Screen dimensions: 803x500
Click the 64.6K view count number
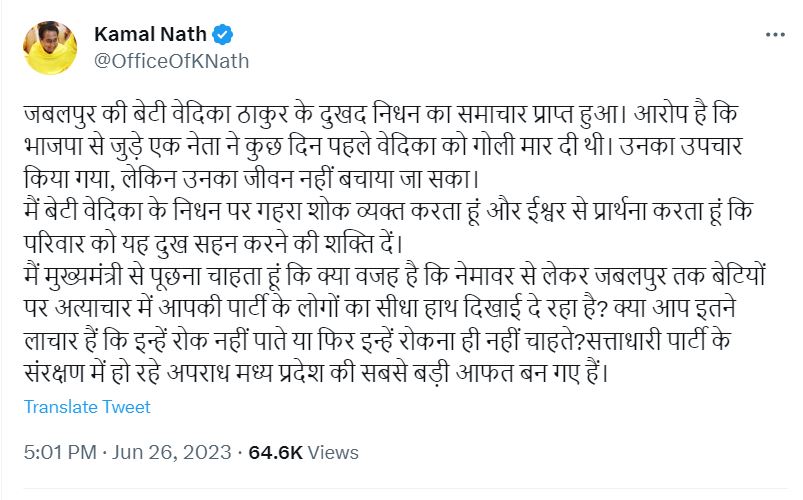pos(277,452)
